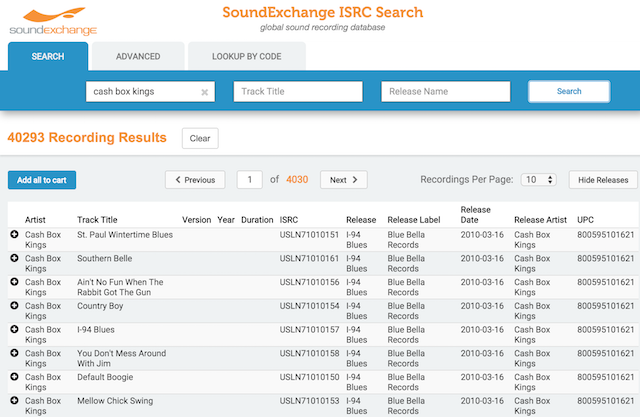The width and height of the screenshot is (640, 417).
Task: Select ISRC code USLN71010158
Action: (309, 353)
